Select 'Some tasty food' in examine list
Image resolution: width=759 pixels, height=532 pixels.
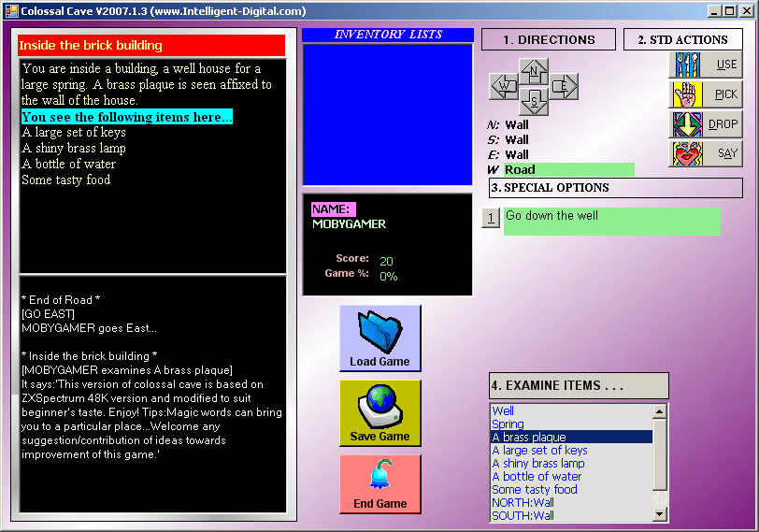pos(534,489)
